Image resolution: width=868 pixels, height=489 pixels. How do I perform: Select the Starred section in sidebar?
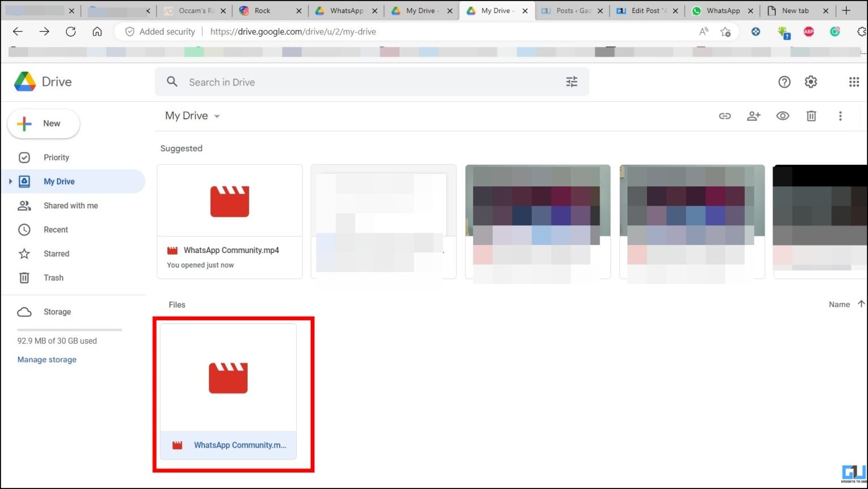pos(56,254)
